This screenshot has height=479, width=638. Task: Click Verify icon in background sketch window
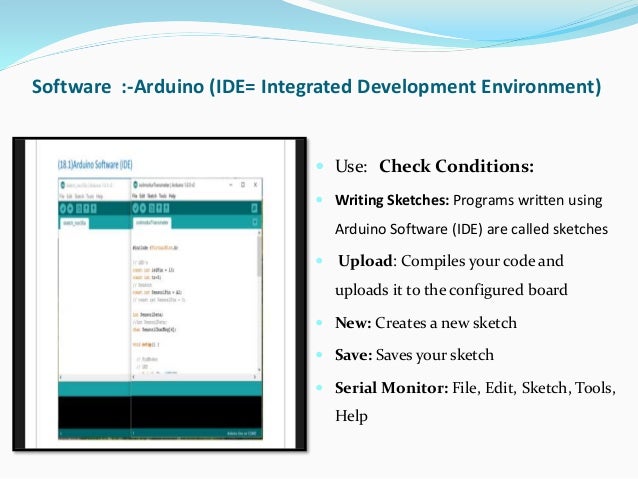pyautogui.click(x=63, y=209)
